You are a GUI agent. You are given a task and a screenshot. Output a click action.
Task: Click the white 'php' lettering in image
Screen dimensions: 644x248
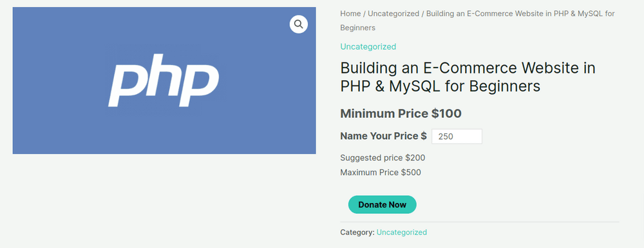tap(164, 80)
